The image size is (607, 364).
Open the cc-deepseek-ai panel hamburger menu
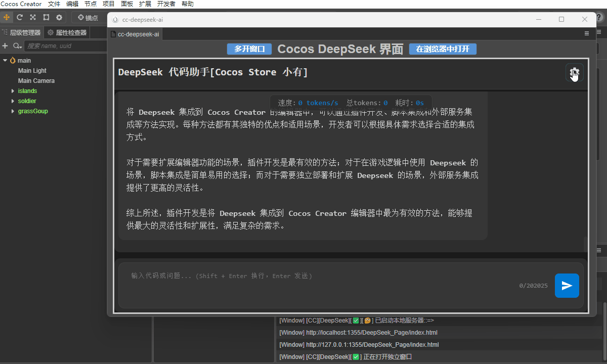(587, 34)
